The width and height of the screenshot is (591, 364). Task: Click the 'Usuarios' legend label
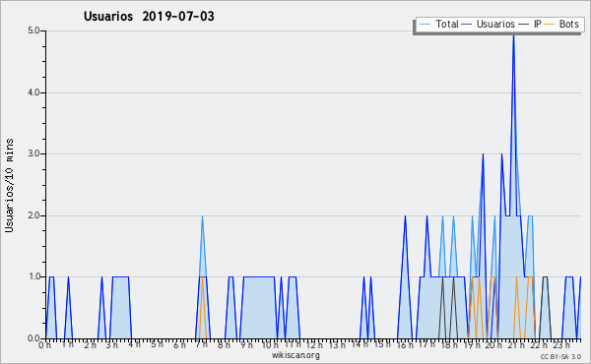point(495,24)
